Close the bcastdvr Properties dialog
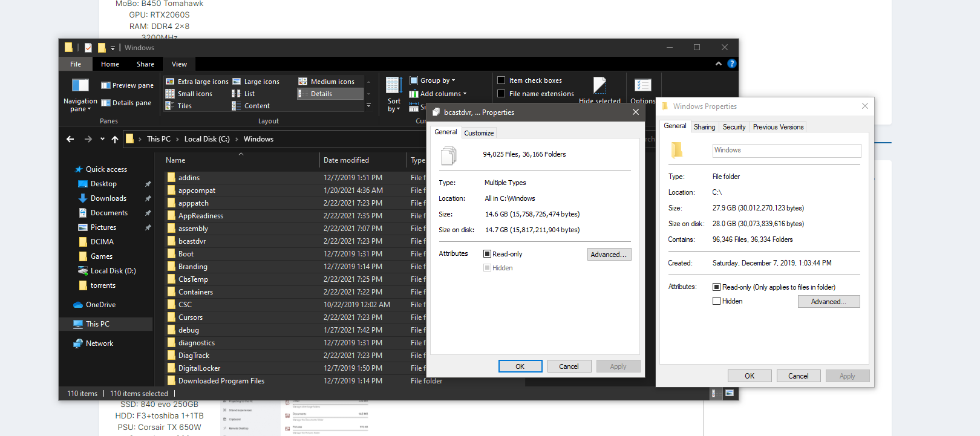The width and height of the screenshot is (980, 436). pos(636,112)
